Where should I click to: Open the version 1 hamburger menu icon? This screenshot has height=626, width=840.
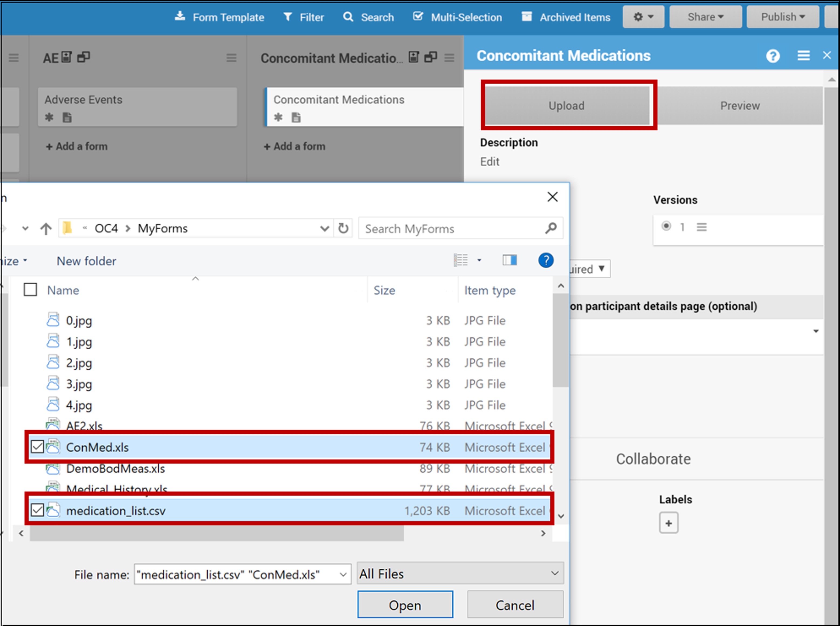pos(701,227)
